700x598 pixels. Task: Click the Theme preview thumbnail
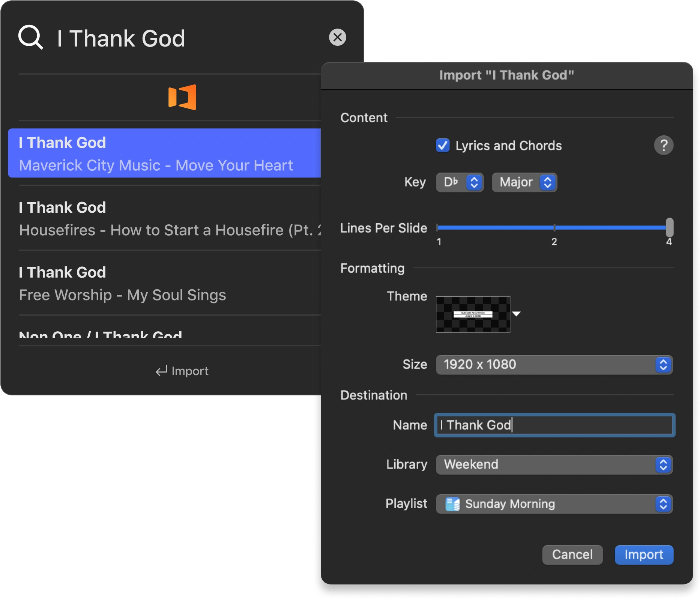pyautogui.click(x=473, y=314)
